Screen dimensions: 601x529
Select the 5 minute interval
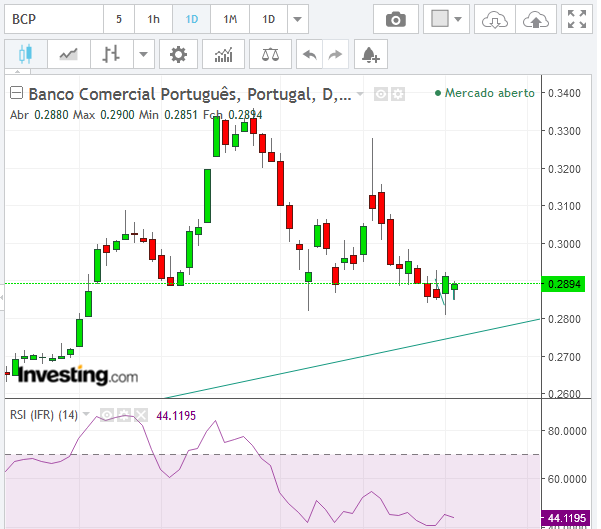(119, 19)
